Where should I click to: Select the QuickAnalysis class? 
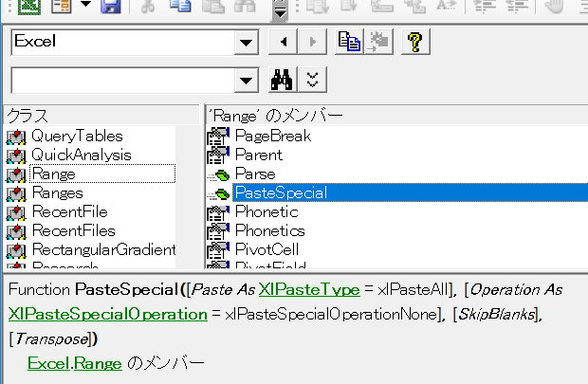coord(82,155)
